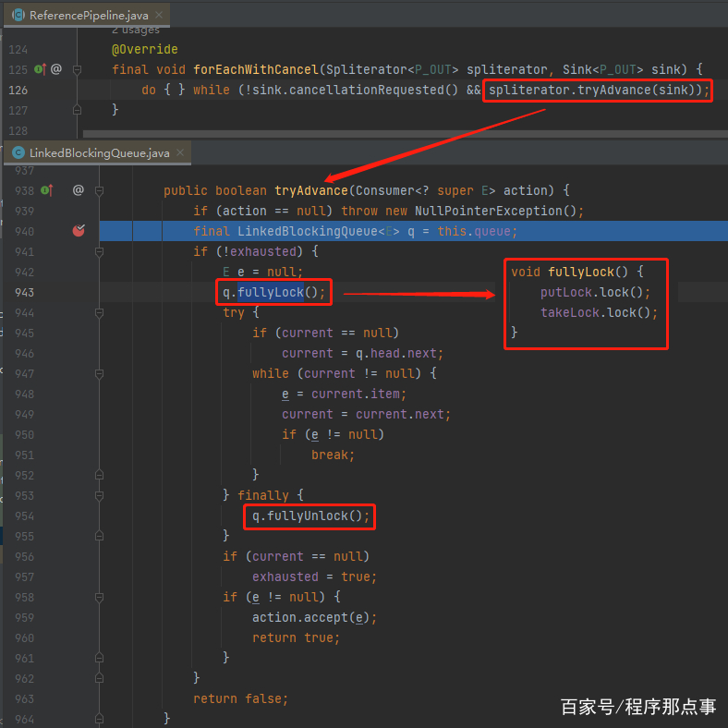Image resolution: width=728 pixels, height=728 pixels.
Task: Click the class icon on ReferencePipeline.java tab
Action: click(x=18, y=15)
